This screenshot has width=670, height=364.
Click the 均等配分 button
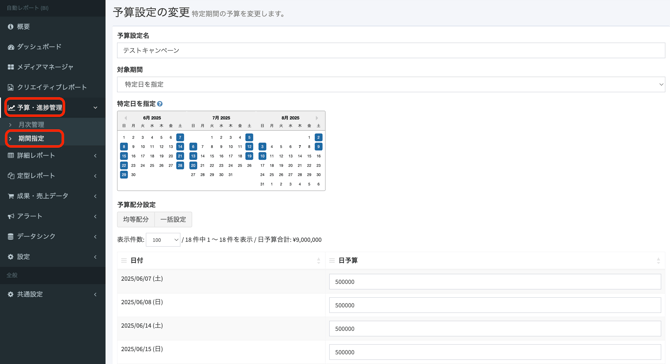coord(136,220)
